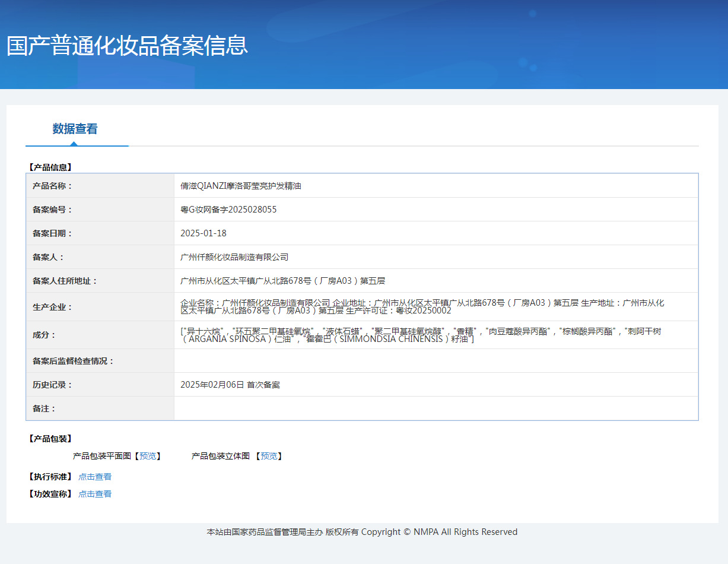Screen dimensions: 728x564
Task: Click the 历史记录 entry 2025年02月06日 首次备案
Action: [x=230, y=385]
